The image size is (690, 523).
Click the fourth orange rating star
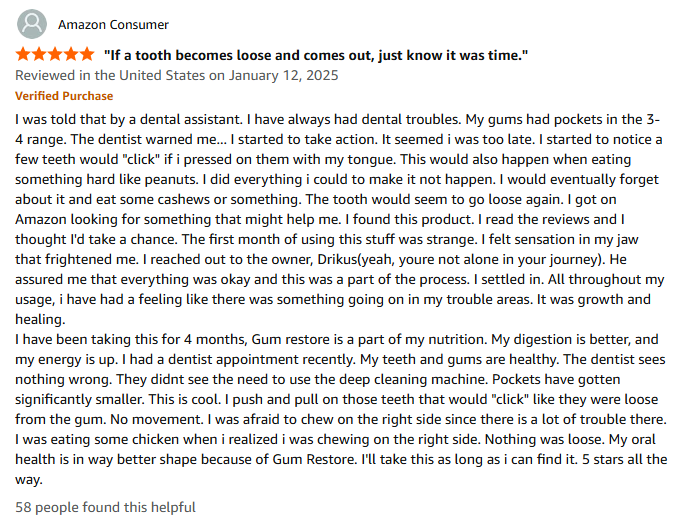click(70, 55)
